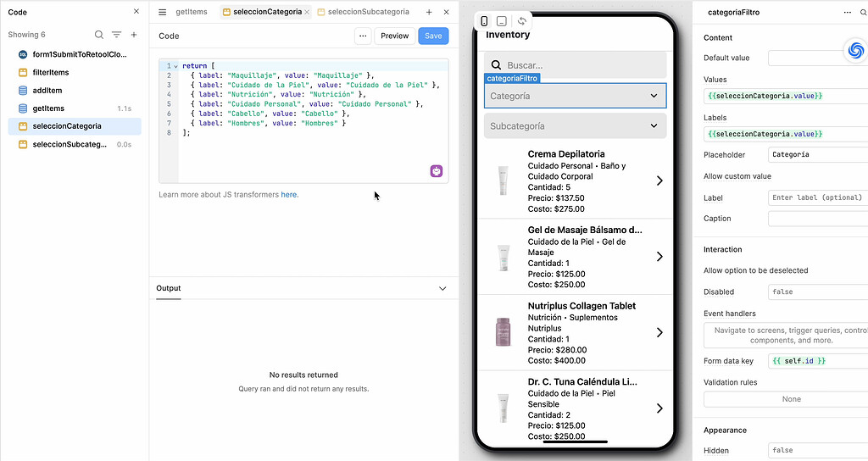Image resolution: width=868 pixels, height=461 pixels.
Task: Fold the code at line 1
Action: [x=175, y=66]
